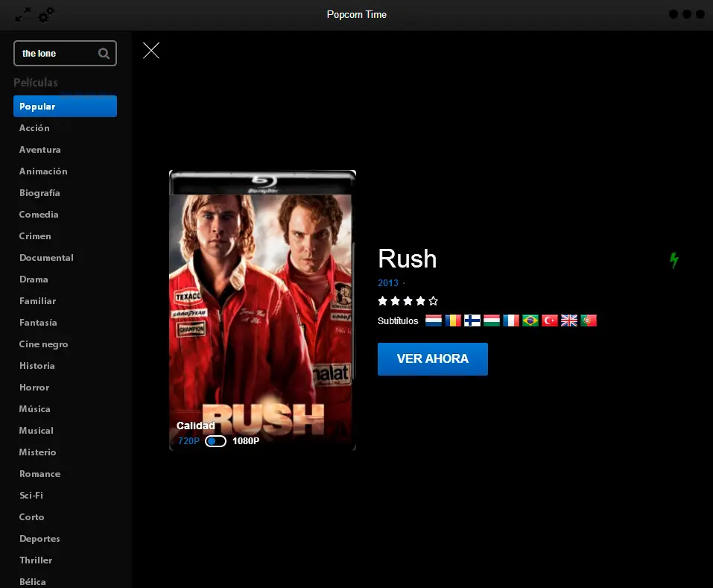713x588 pixels.
Task: Open the Biografía genre
Action: point(39,193)
